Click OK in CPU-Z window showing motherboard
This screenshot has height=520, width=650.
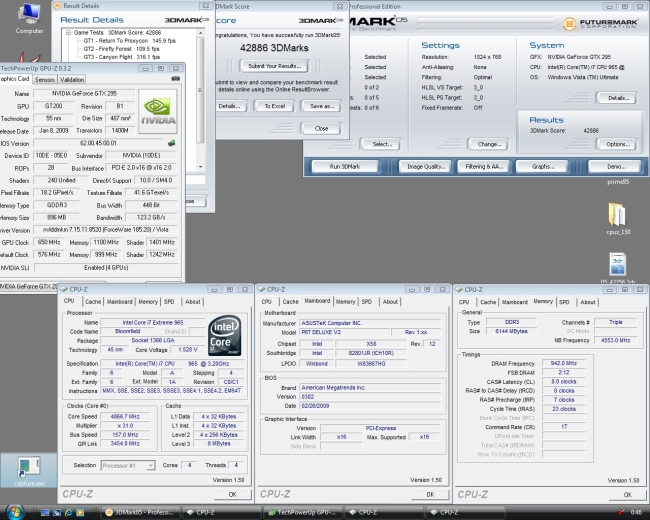pyautogui.click(x=430, y=494)
